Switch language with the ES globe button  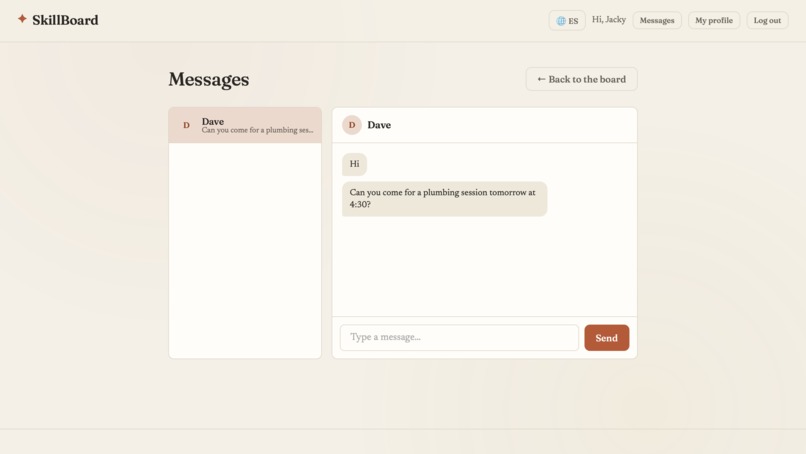click(x=567, y=21)
